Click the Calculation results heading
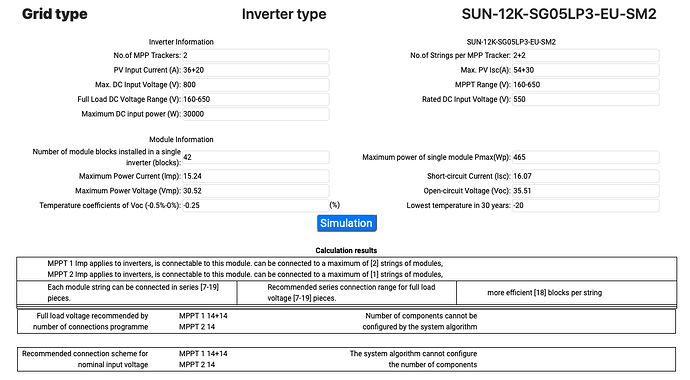690x380 pixels. point(346,250)
